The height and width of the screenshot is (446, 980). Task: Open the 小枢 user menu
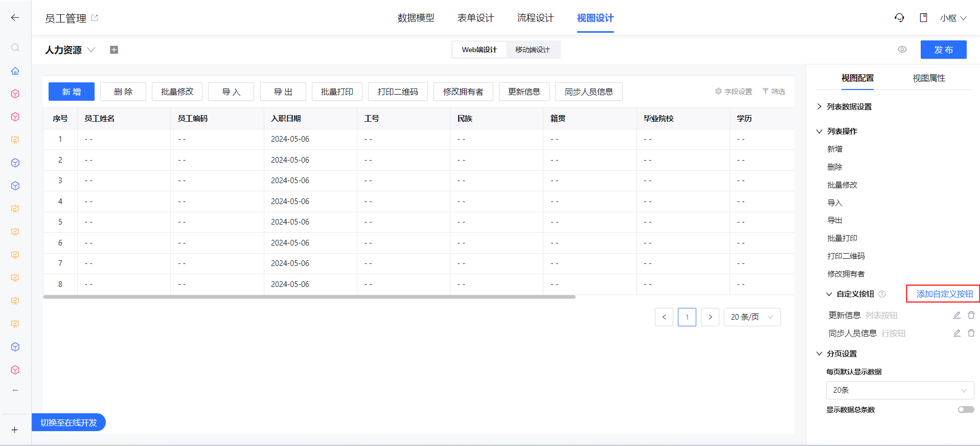(x=953, y=18)
